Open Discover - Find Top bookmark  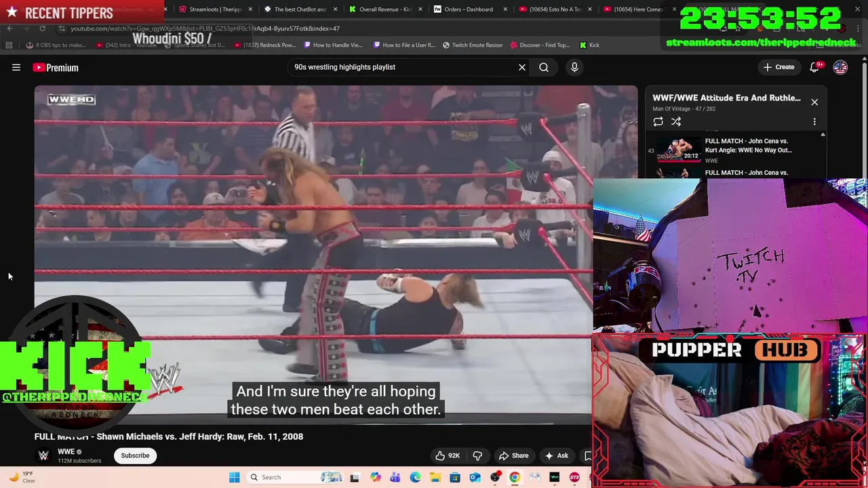coord(540,45)
